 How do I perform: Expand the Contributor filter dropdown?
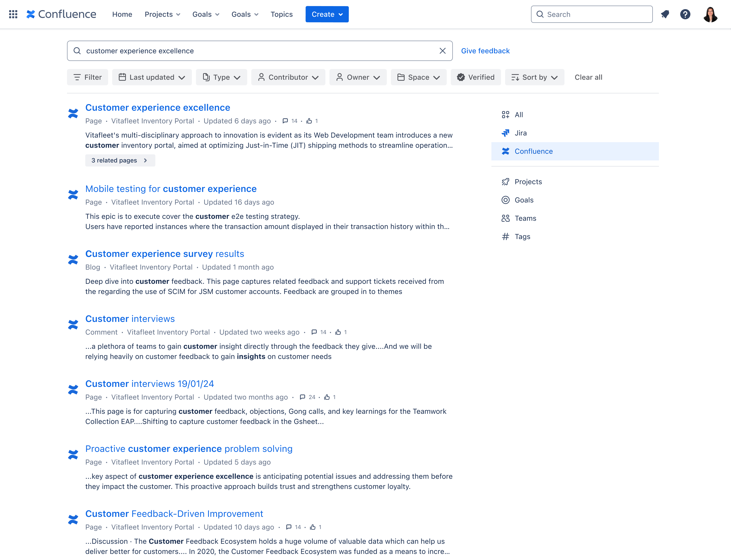(288, 77)
